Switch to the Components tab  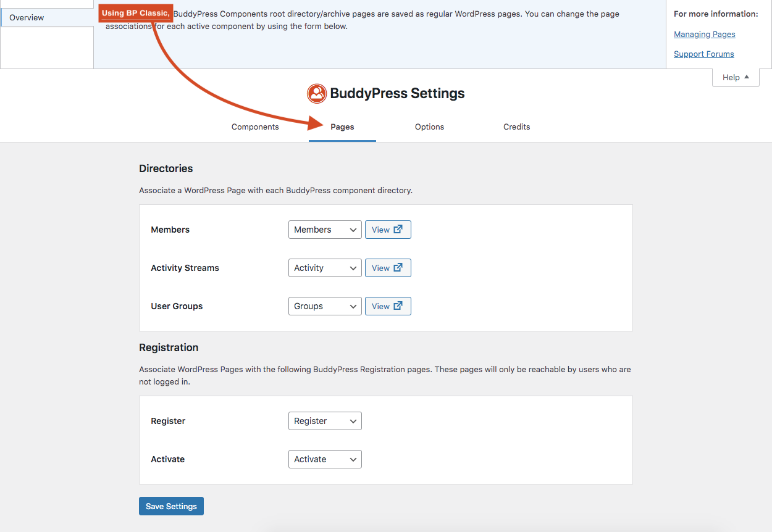pyautogui.click(x=255, y=127)
